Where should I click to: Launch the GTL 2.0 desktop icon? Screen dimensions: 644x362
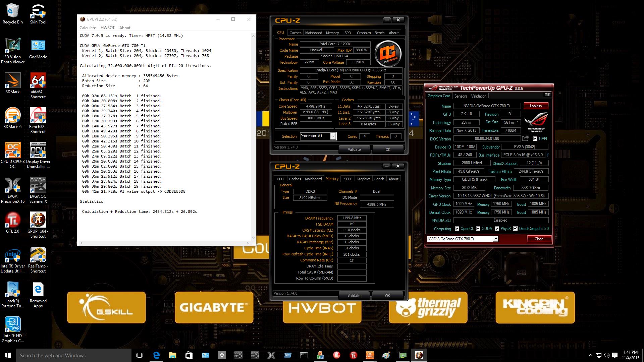[13, 223]
